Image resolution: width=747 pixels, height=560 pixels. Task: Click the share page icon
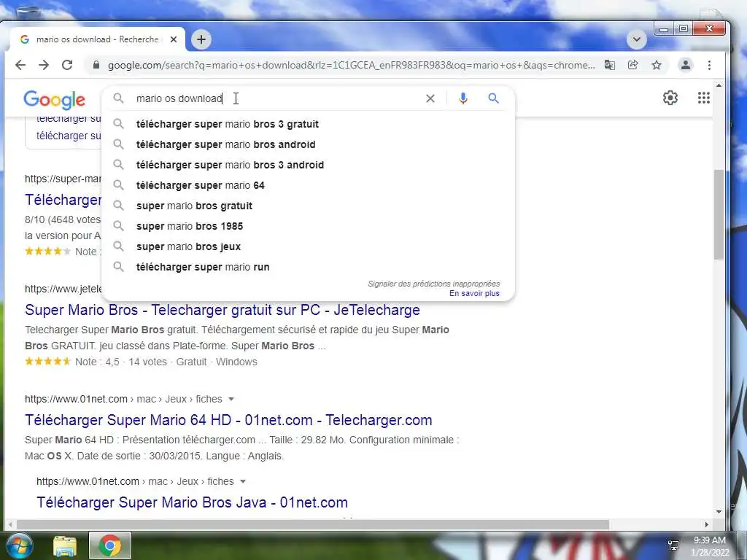pos(633,65)
